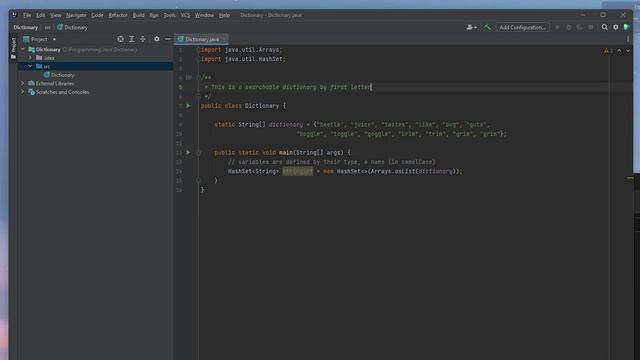
Task: Select Scratches and Consoles row
Action: click(x=96, y=92)
